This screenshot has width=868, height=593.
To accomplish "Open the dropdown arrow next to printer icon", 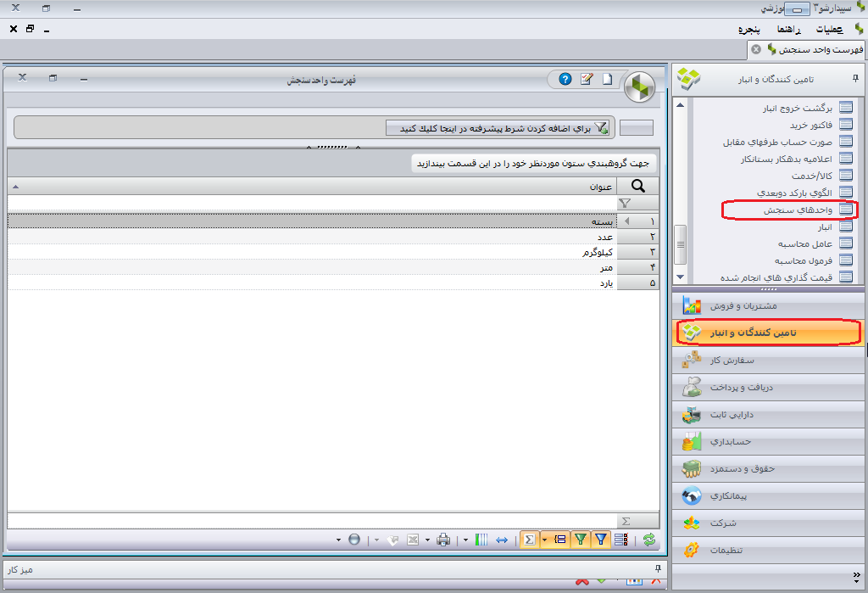I will click(427, 540).
